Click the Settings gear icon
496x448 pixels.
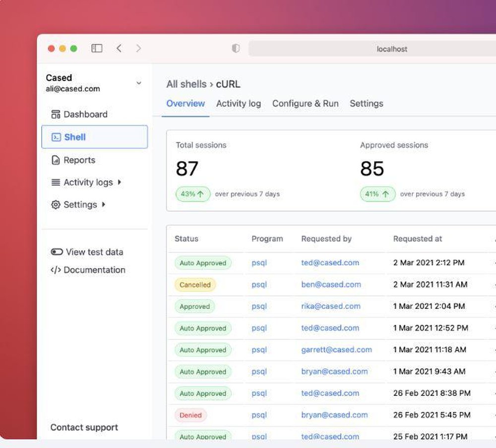tap(56, 205)
